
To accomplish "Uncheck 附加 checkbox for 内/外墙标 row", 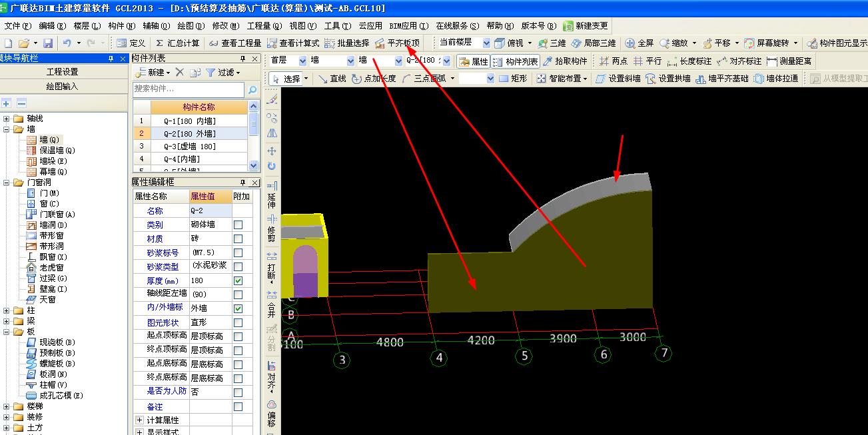I will pyautogui.click(x=238, y=309).
